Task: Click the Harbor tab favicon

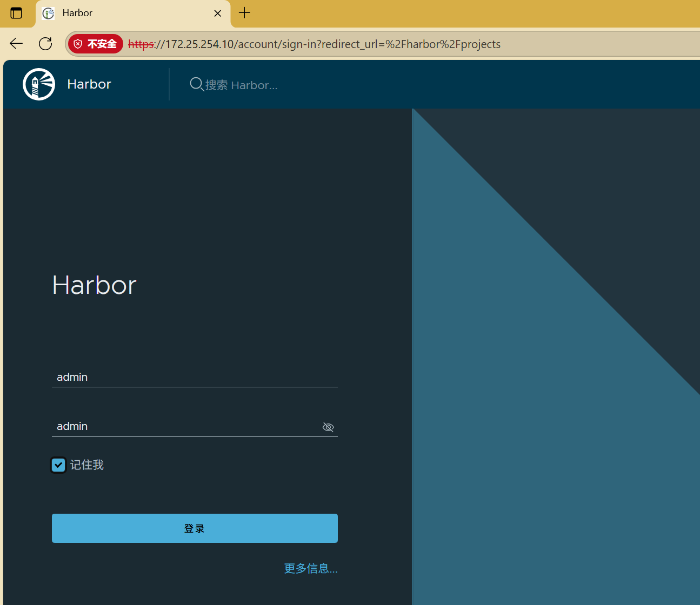Action: (x=48, y=14)
